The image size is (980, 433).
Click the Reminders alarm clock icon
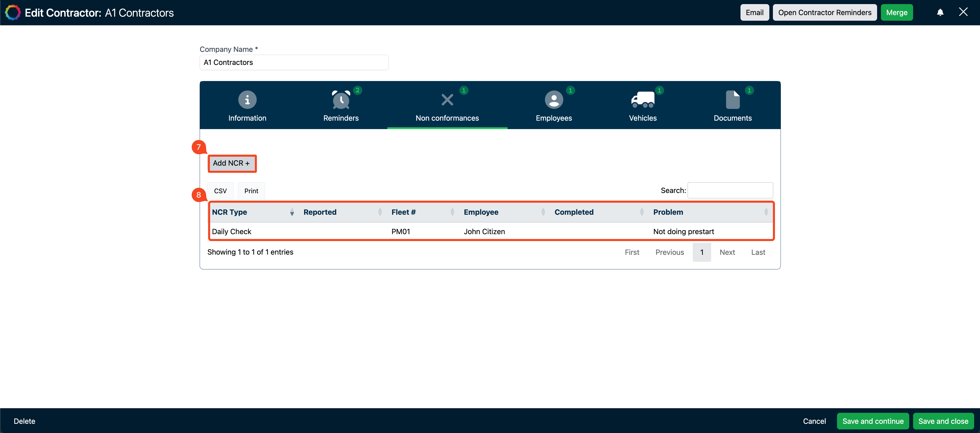[x=341, y=99]
